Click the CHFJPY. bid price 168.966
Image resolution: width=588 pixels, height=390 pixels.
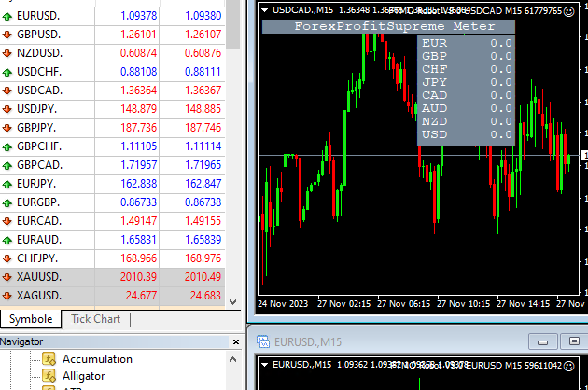click(138, 258)
